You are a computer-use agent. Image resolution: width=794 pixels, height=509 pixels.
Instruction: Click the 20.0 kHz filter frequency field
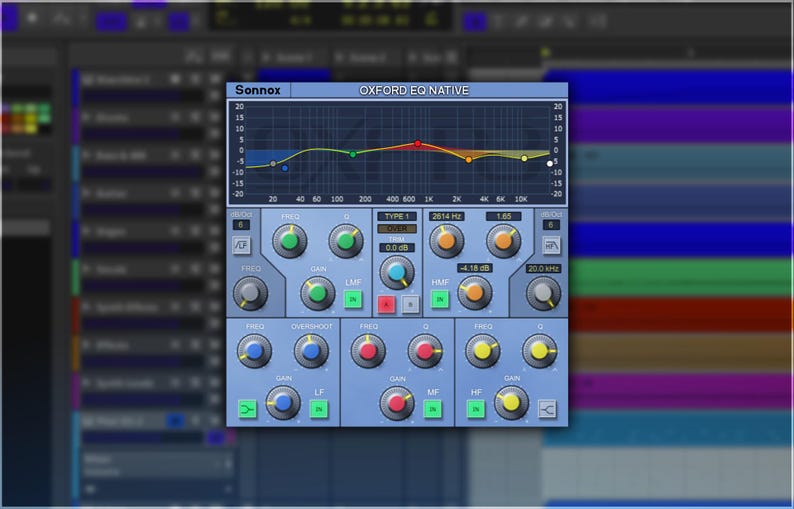click(543, 268)
